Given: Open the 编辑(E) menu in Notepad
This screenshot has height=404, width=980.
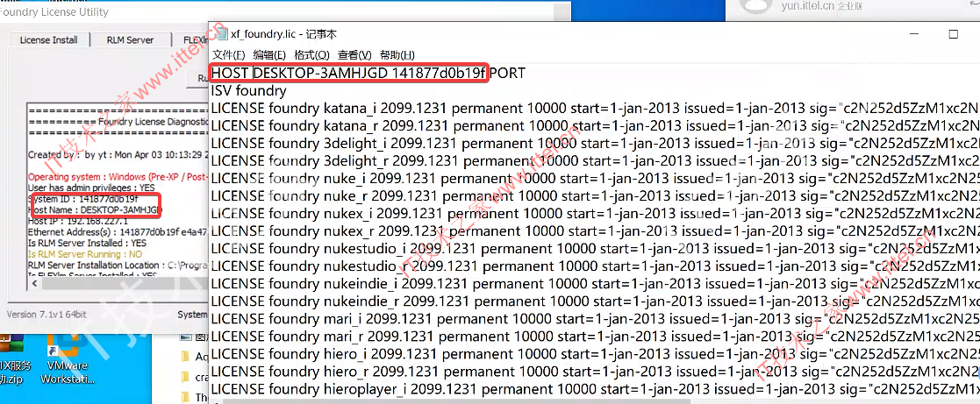Looking at the screenshot, I should (269, 55).
